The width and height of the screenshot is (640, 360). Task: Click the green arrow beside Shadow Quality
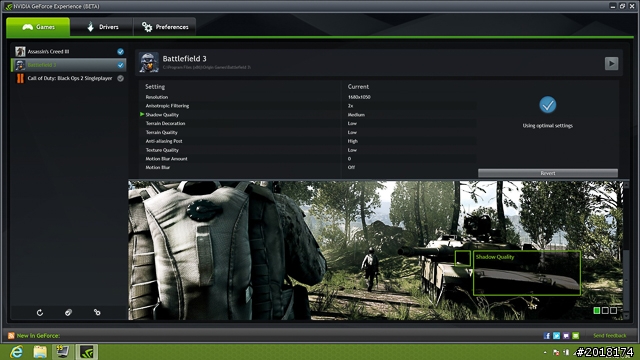142,114
